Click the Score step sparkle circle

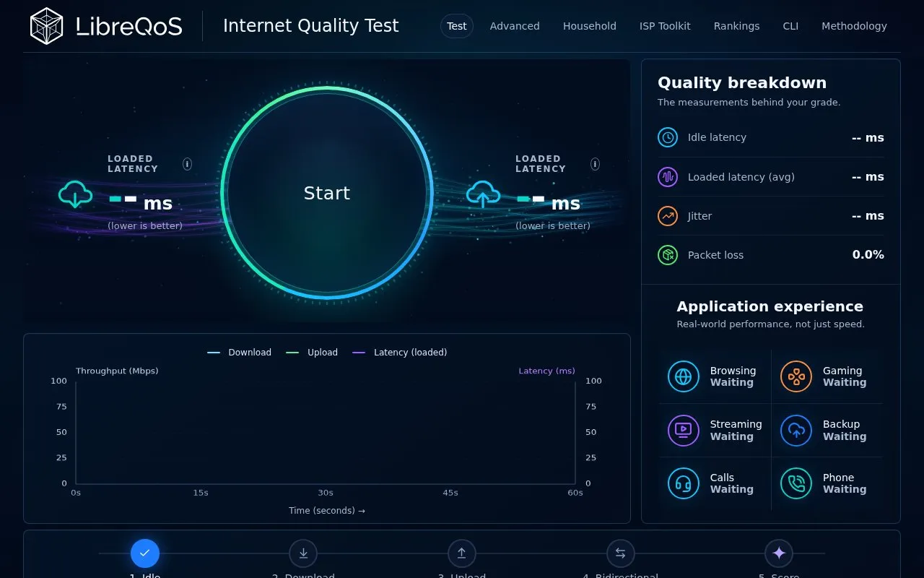pyautogui.click(x=779, y=553)
